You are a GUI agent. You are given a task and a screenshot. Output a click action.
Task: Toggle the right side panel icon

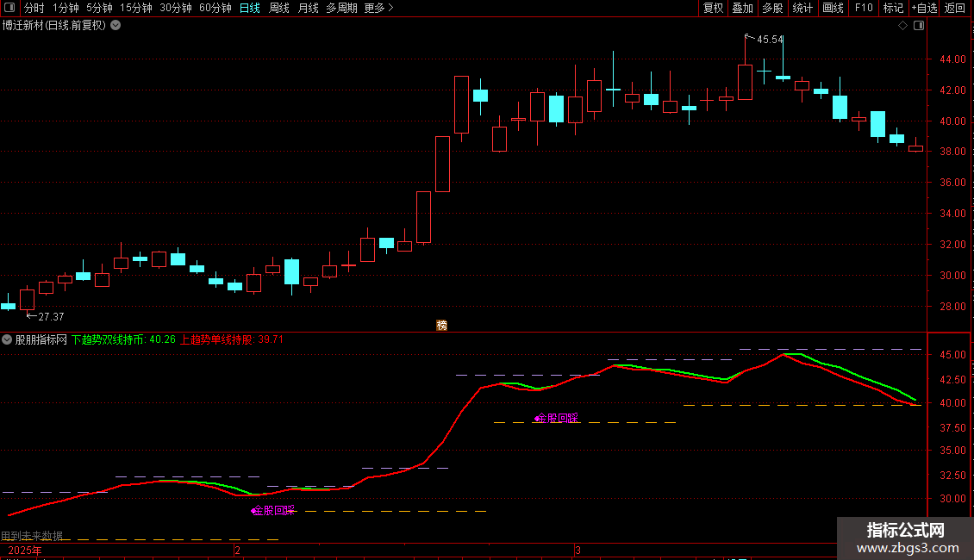click(x=919, y=26)
